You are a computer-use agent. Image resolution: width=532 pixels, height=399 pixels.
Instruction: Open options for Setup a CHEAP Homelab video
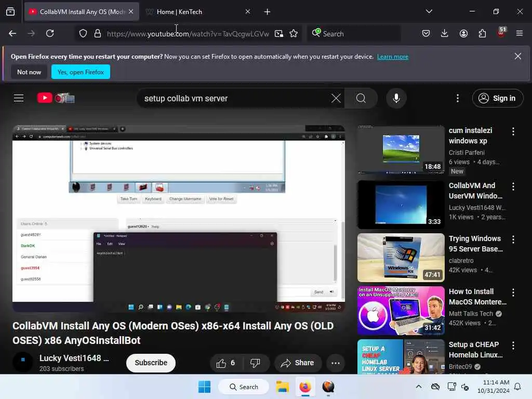point(513,345)
